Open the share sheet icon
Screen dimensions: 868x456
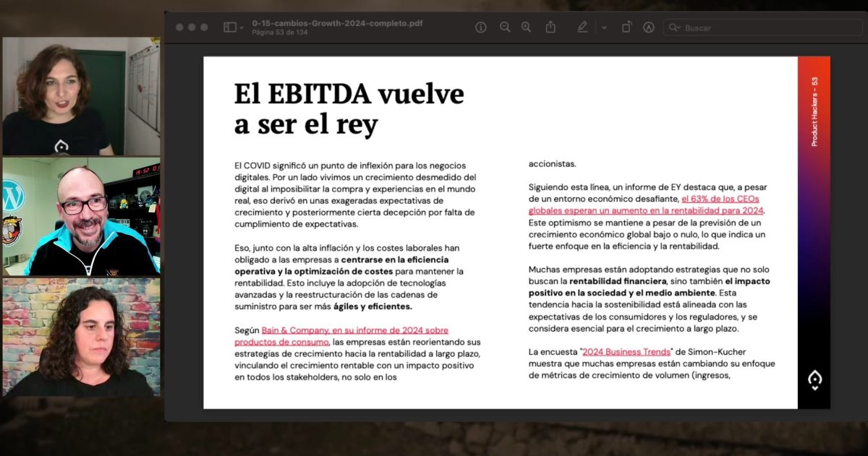coord(550,27)
